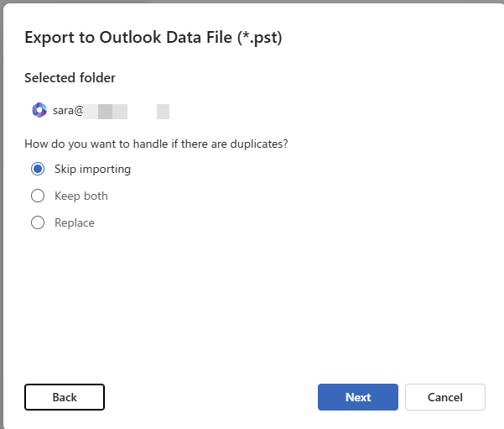Click the last gray redacted block after email
The width and height of the screenshot is (504, 429).
click(163, 110)
